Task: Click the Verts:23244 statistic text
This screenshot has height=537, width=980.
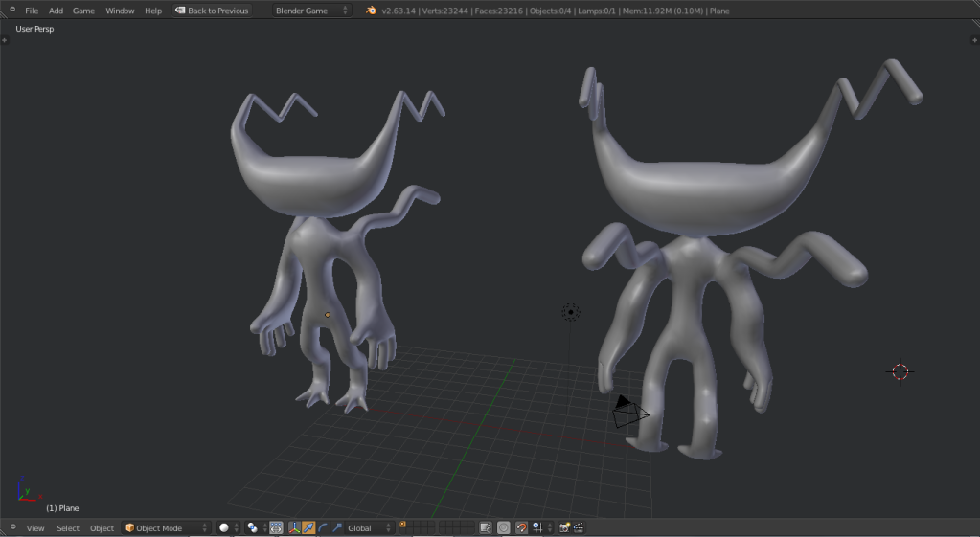Action: 445,11
